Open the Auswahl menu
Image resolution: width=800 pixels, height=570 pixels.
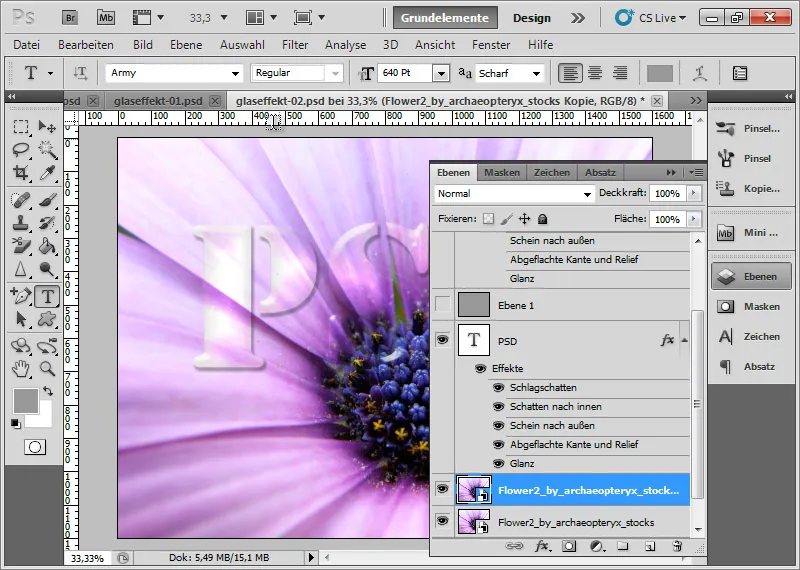point(242,45)
